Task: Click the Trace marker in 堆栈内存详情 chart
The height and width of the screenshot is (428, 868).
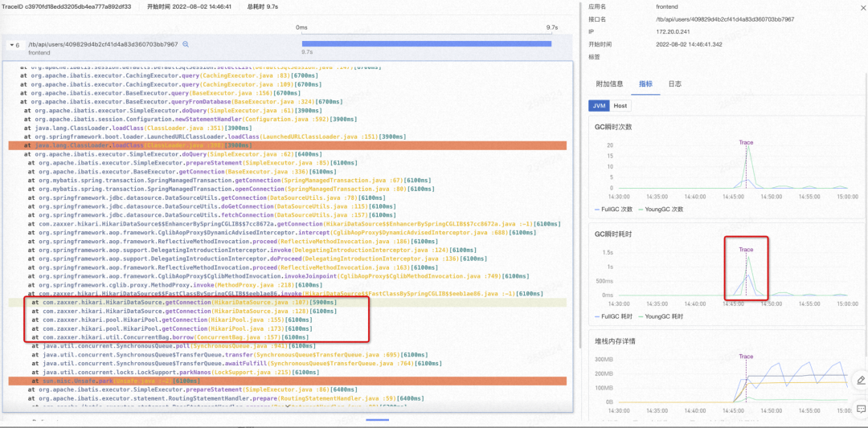Action: [746, 357]
